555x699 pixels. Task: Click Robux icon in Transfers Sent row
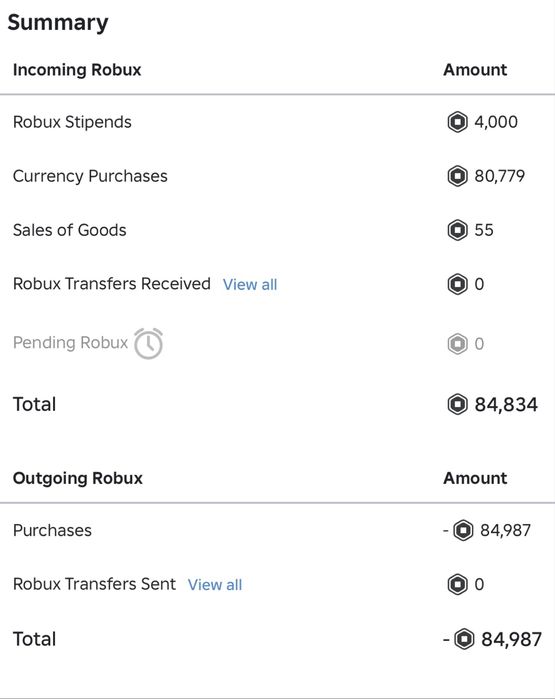pos(457,584)
